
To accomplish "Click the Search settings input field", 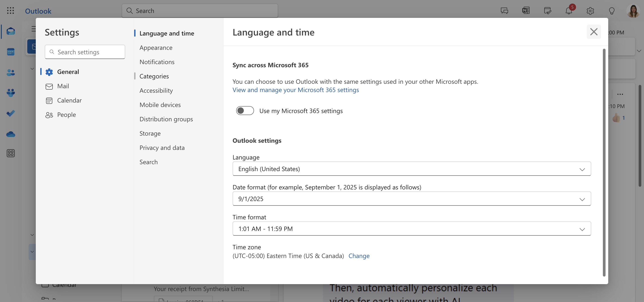I will click(x=85, y=52).
